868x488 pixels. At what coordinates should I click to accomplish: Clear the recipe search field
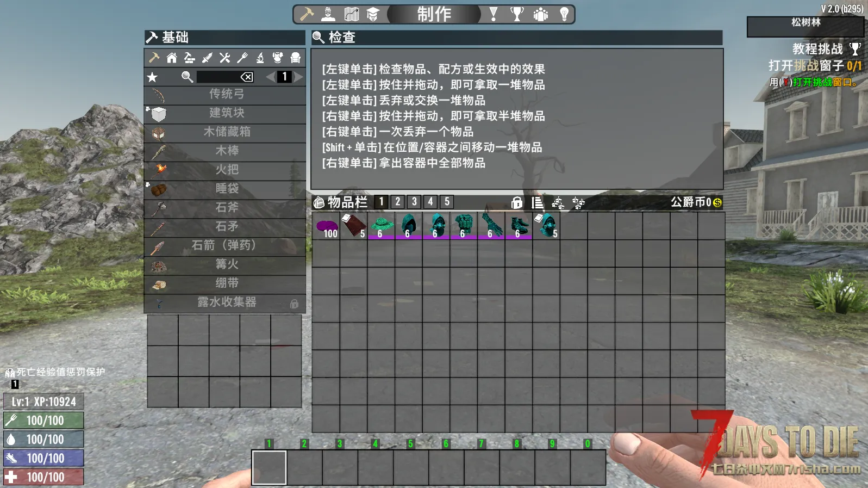[x=247, y=77]
